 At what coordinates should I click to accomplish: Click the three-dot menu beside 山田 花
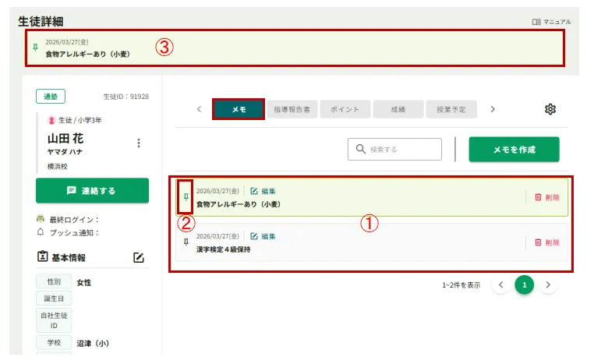[x=139, y=143]
